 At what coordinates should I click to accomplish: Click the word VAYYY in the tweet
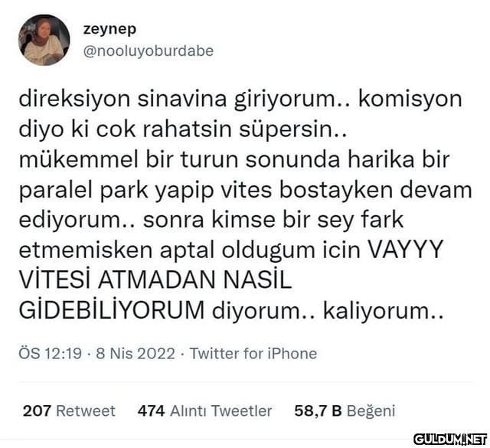(407, 250)
